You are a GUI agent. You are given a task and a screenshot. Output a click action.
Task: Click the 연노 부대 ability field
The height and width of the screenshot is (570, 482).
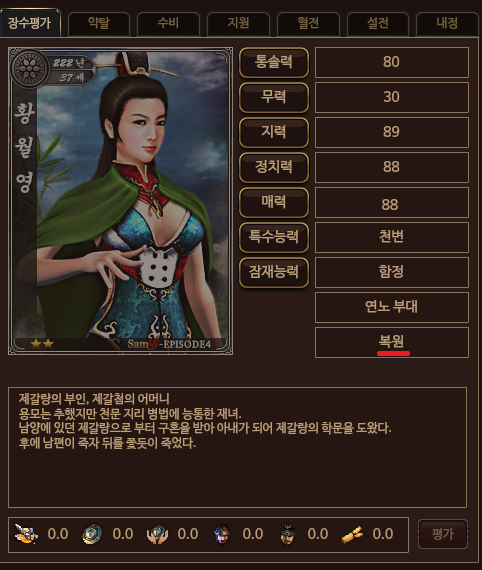[x=392, y=307]
